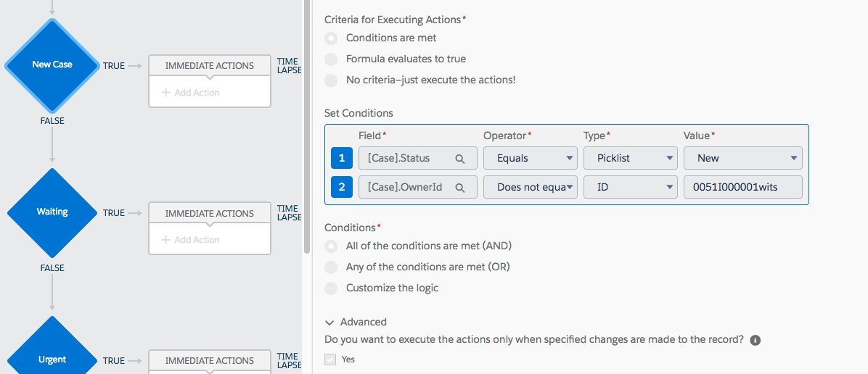Open the New value dropdown
Viewport: 868px width, 374px height.
click(x=742, y=158)
